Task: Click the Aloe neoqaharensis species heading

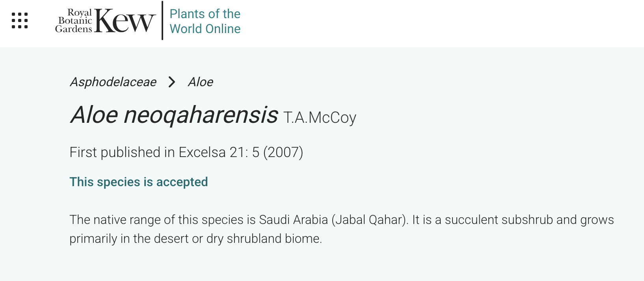Action: pos(174,115)
